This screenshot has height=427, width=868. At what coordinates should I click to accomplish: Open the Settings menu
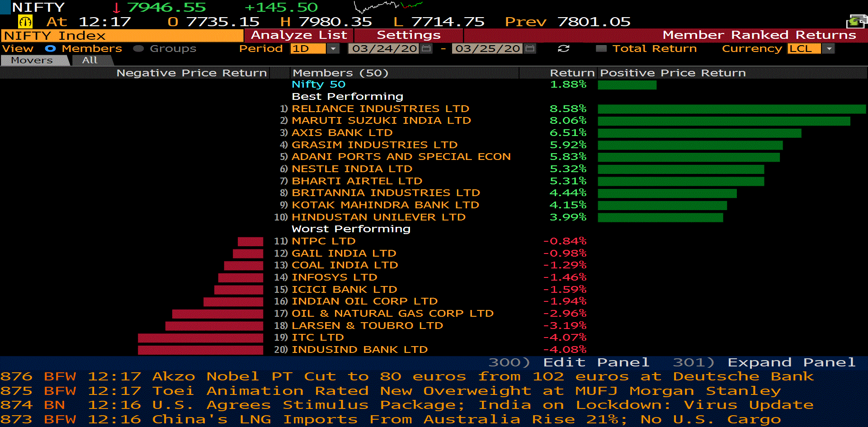(408, 35)
